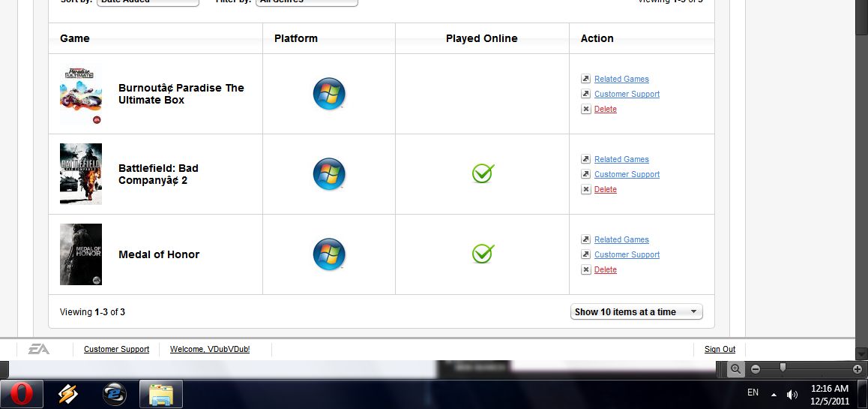The image size is (868, 409).
Task: Click the delete X icon in Burnout row
Action: [585, 109]
